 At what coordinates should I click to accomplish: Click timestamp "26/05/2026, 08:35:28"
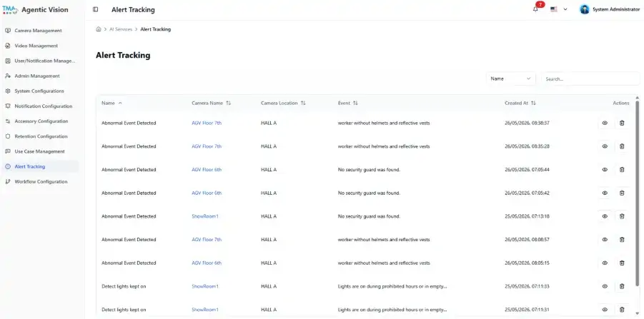coord(527,146)
